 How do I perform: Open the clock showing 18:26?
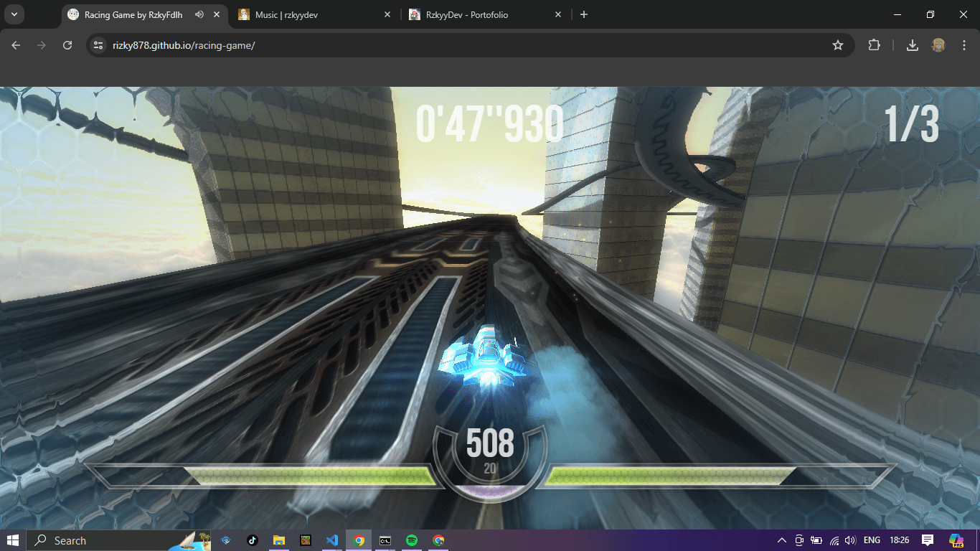(899, 540)
